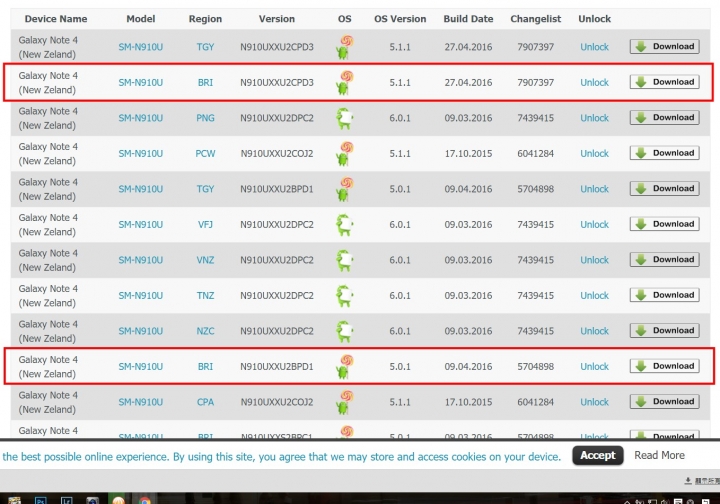The width and height of the screenshot is (720, 504).
Task: Open the Unlock link in the VFJ row
Action: 594,224
